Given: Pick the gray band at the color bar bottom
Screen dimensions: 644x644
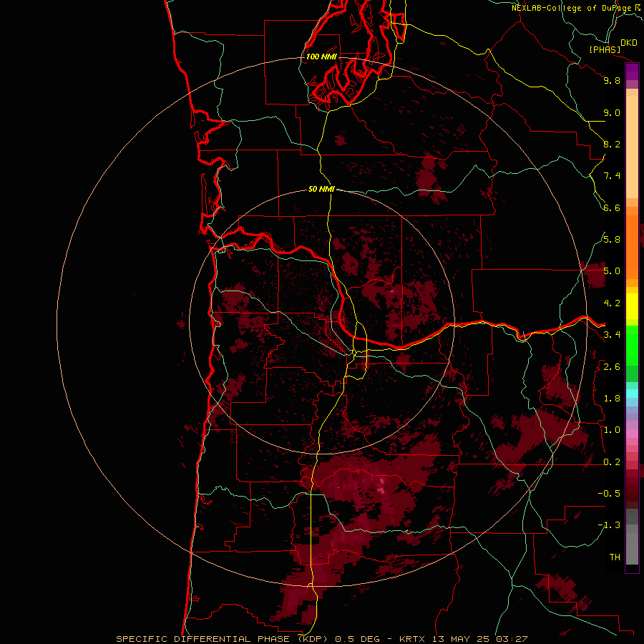Looking at the screenshot, I should 632,538.
